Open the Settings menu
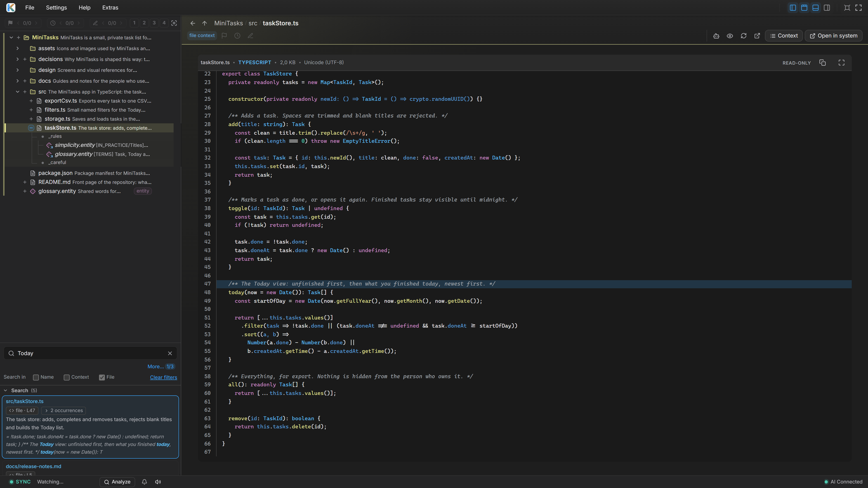Image resolution: width=868 pixels, height=488 pixels. 56,7
